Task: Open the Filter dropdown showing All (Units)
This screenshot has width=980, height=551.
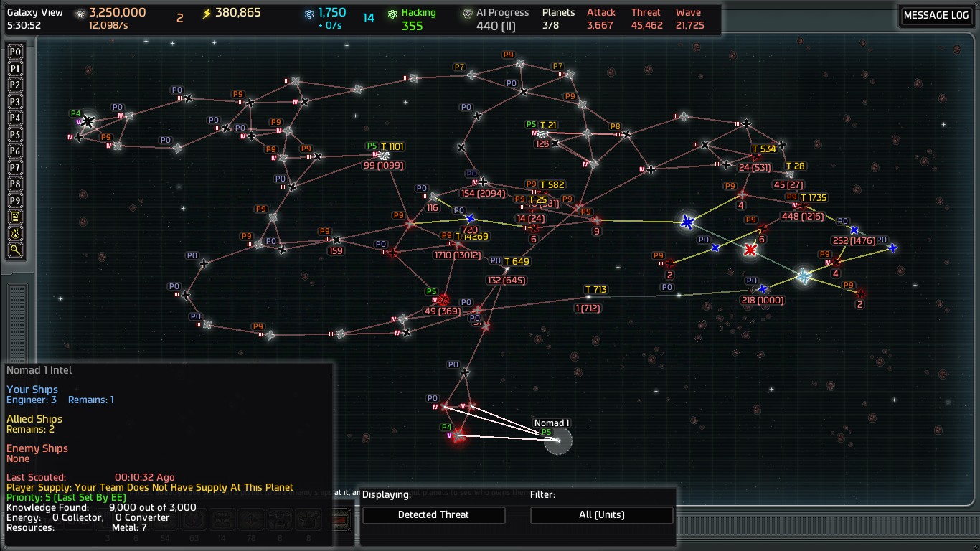Action: pos(601,515)
